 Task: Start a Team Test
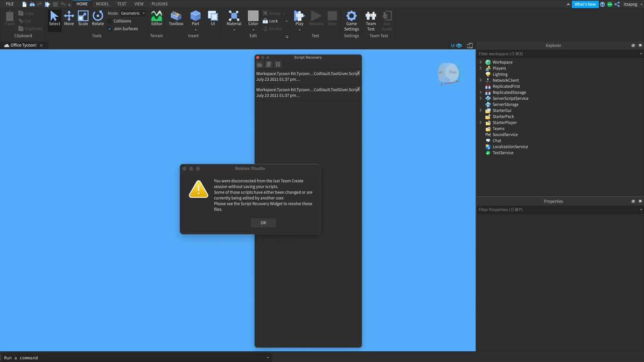371,21
